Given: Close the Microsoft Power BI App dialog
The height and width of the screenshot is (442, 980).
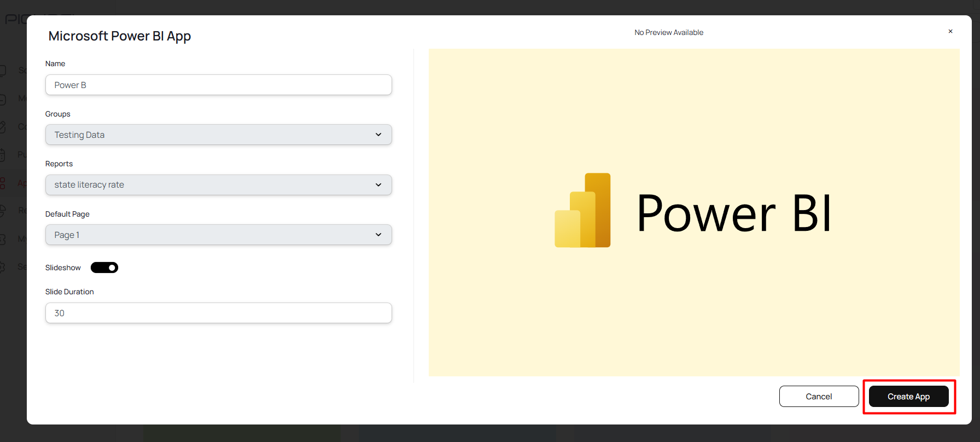Looking at the screenshot, I should tap(950, 31).
